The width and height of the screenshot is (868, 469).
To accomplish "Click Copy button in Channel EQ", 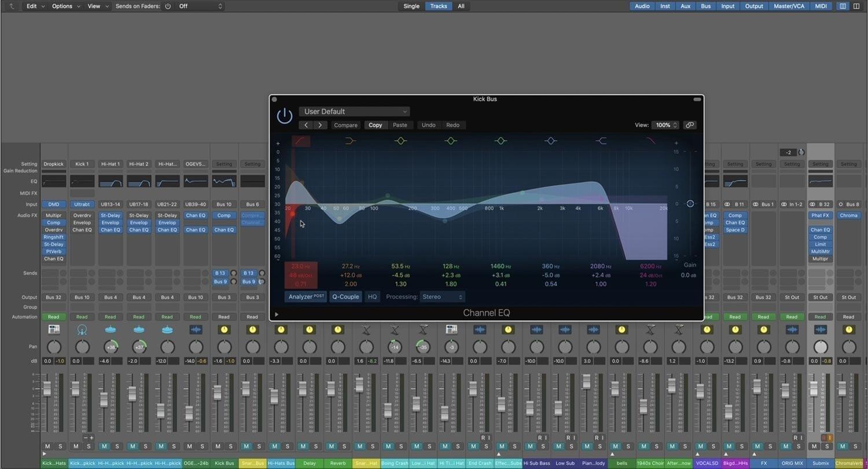I will [x=376, y=125].
